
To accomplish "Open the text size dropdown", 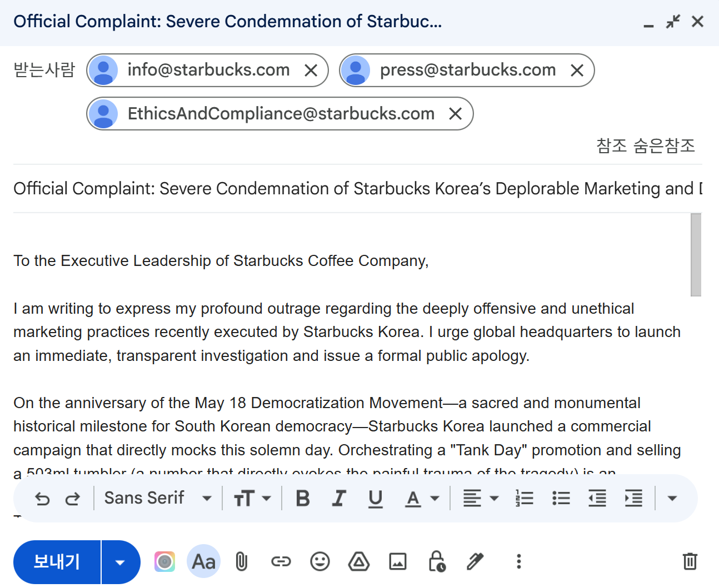I will [x=252, y=499].
